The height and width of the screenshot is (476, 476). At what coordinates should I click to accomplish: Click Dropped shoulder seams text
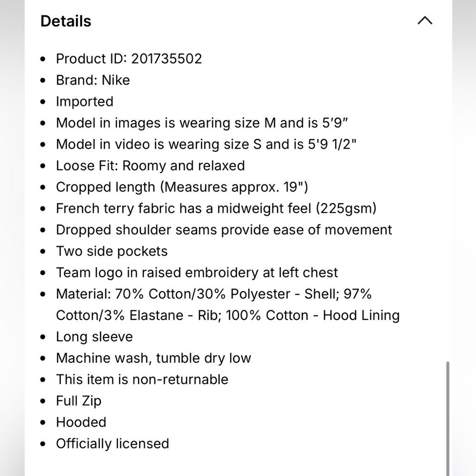point(224,230)
